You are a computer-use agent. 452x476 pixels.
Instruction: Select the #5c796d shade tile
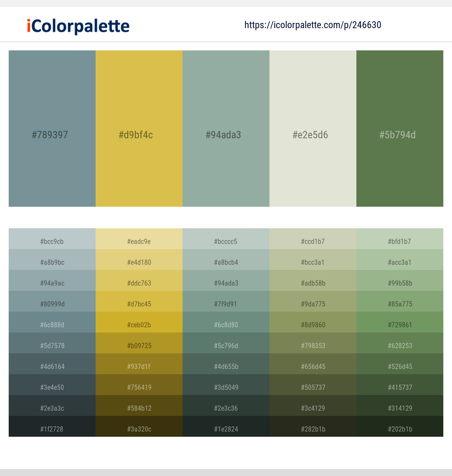click(x=226, y=346)
